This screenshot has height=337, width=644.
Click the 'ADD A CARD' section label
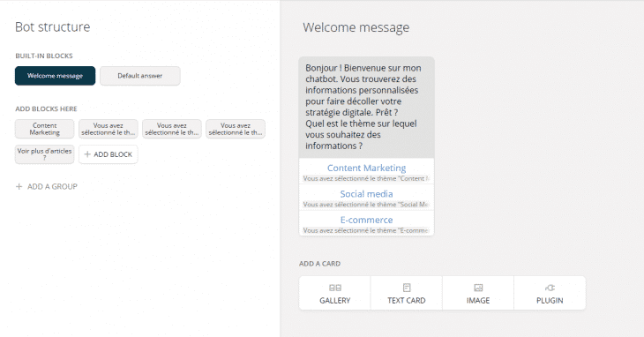tap(319, 264)
